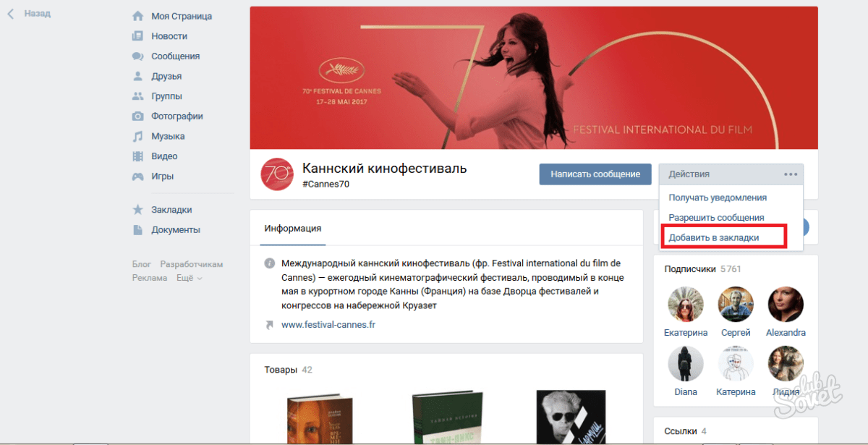Select Получать уведомления from the menu
868x445 pixels.
click(x=718, y=198)
